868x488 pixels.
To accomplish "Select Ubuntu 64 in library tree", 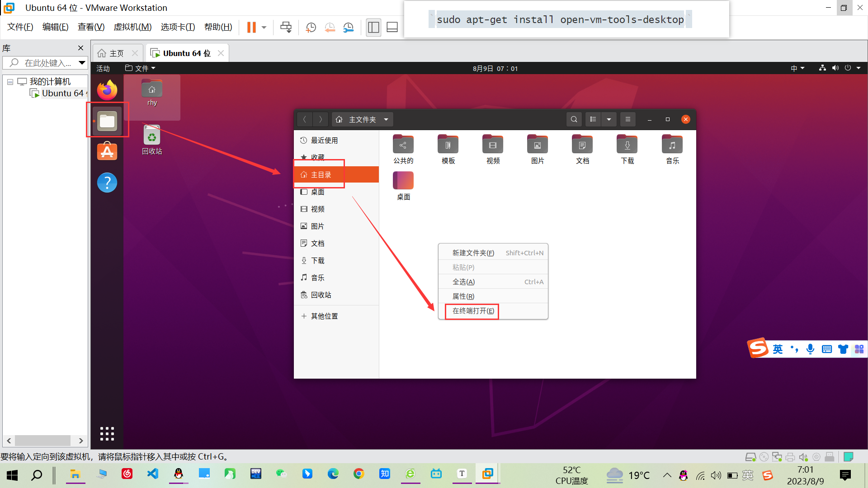I will pos(58,93).
